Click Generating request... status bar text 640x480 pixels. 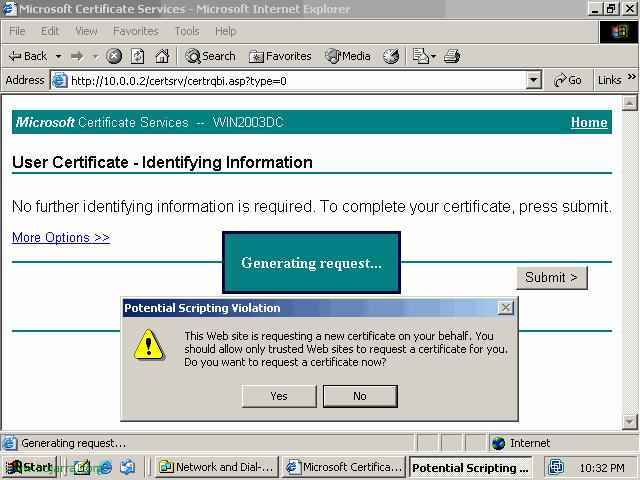[73, 443]
